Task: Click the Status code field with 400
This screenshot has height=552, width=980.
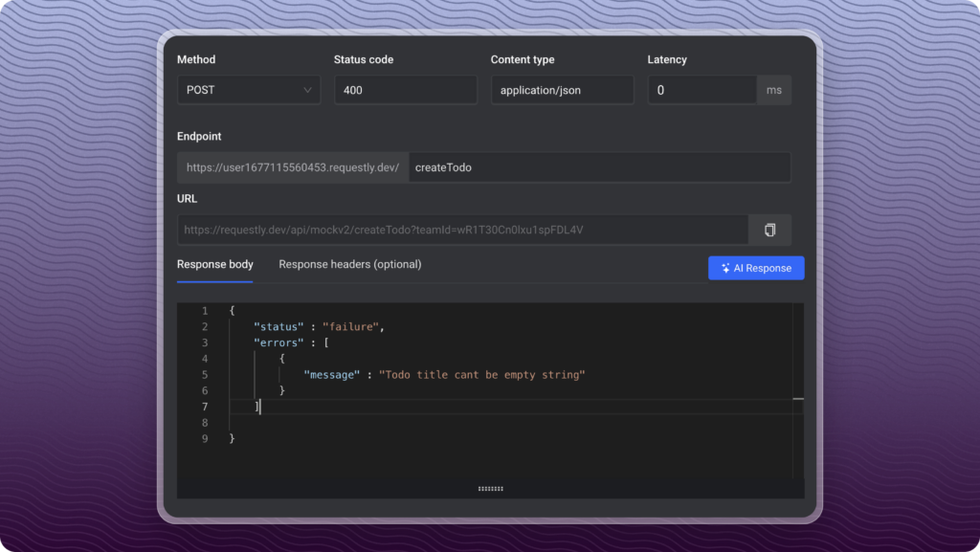Action: (x=405, y=90)
